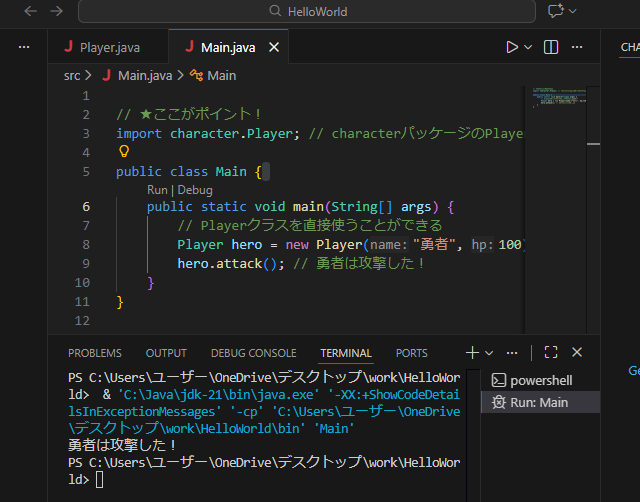Click the Run CodeLens link above main
Image resolution: width=640 pixels, height=502 pixels.
pyautogui.click(x=158, y=190)
